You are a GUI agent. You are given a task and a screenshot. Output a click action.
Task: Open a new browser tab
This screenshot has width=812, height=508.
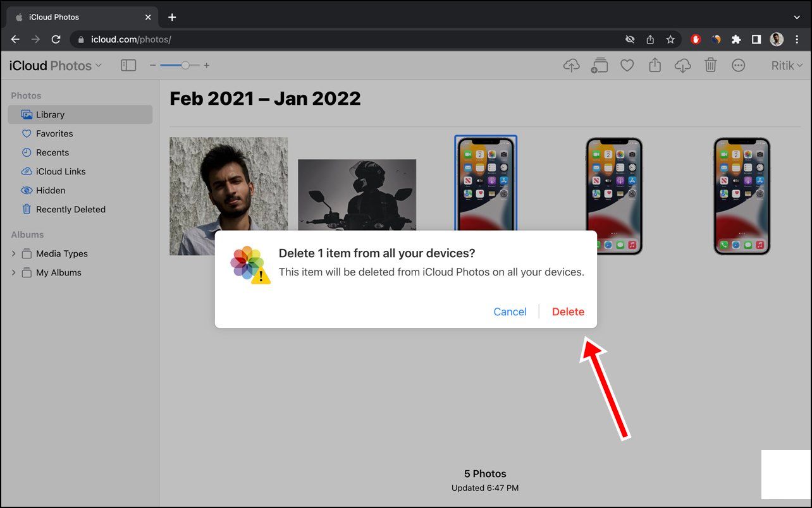click(x=172, y=17)
